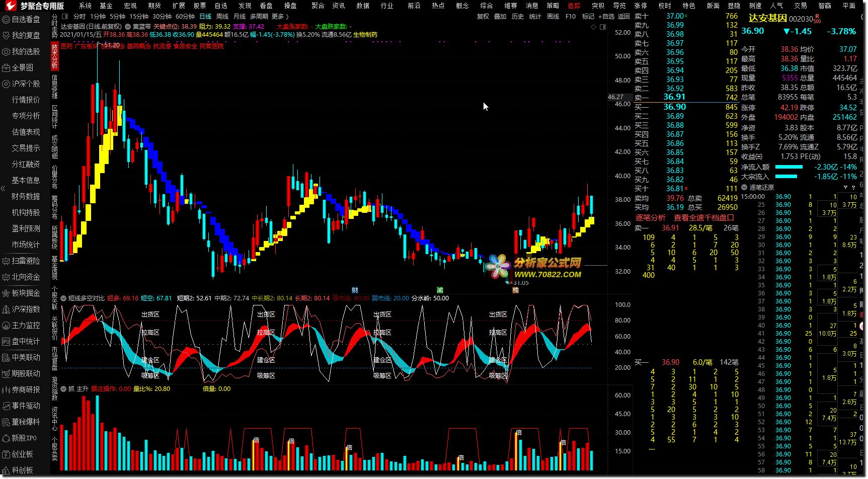Click the filter funnel icon in 逐笔还原
868x479 pixels.
tap(845, 188)
